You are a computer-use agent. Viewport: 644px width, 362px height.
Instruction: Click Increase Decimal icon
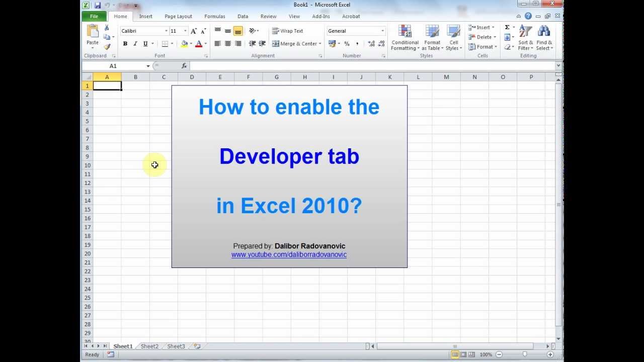click(x=371, y=44)
